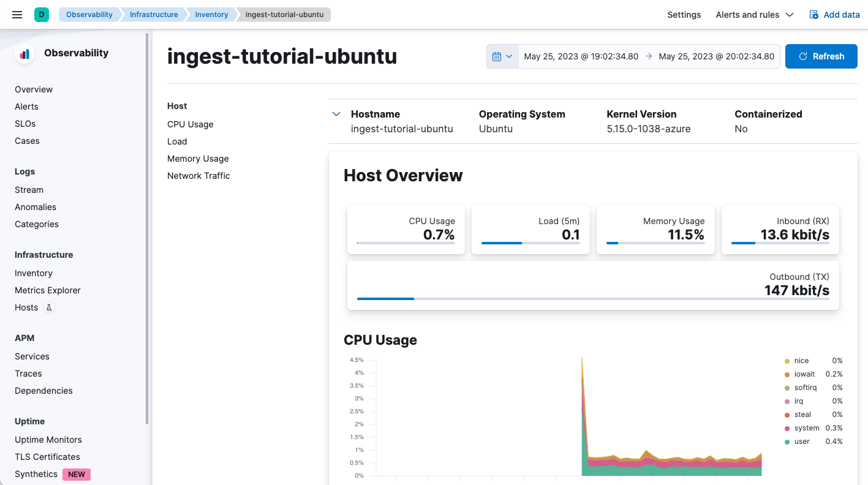Click the beta badge next to Hosts
This screenshot has height=485, width=868.
click(50, 307)
